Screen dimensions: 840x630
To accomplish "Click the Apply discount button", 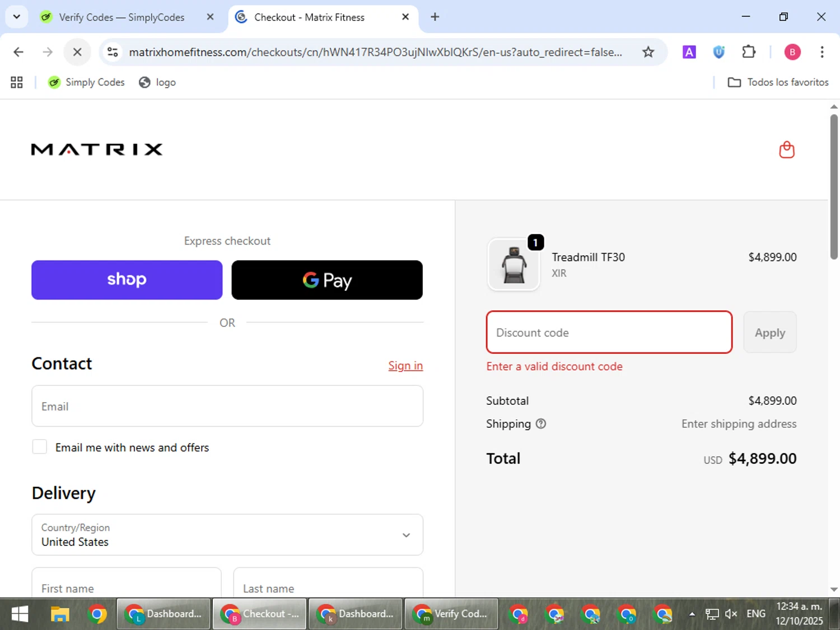I will tap(770, 332).
